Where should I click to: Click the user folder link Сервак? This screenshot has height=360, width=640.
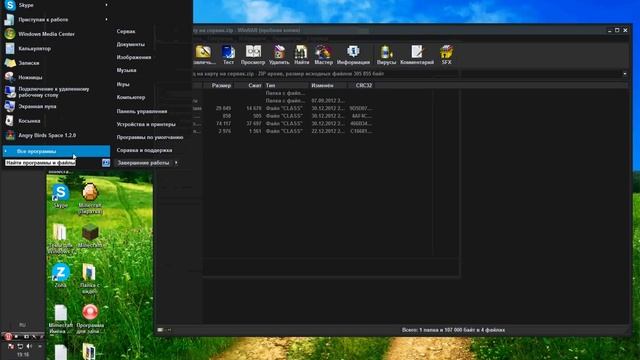click(126, 31)
